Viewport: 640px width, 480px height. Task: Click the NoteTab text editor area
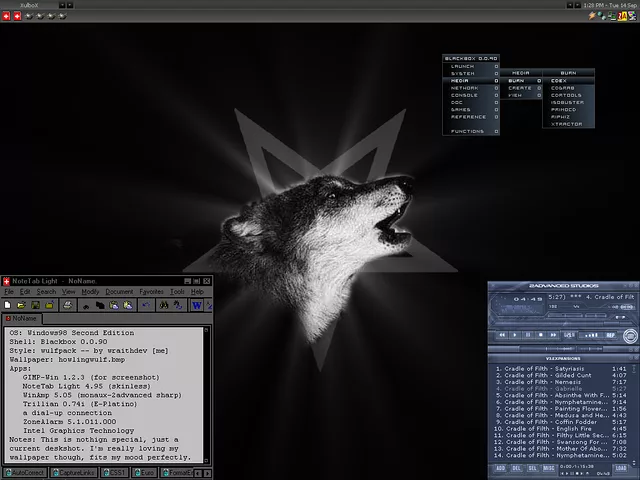(x=104, y=395)
